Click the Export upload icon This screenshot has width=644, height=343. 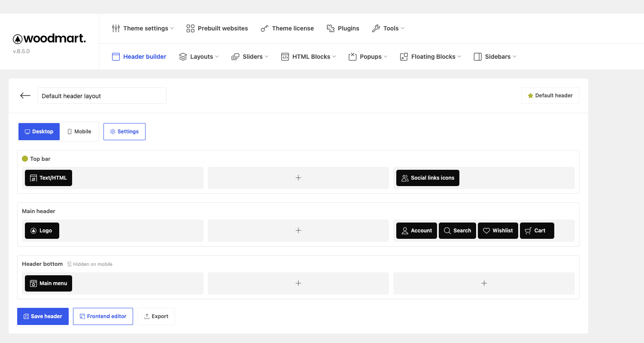tap(147, 316)
